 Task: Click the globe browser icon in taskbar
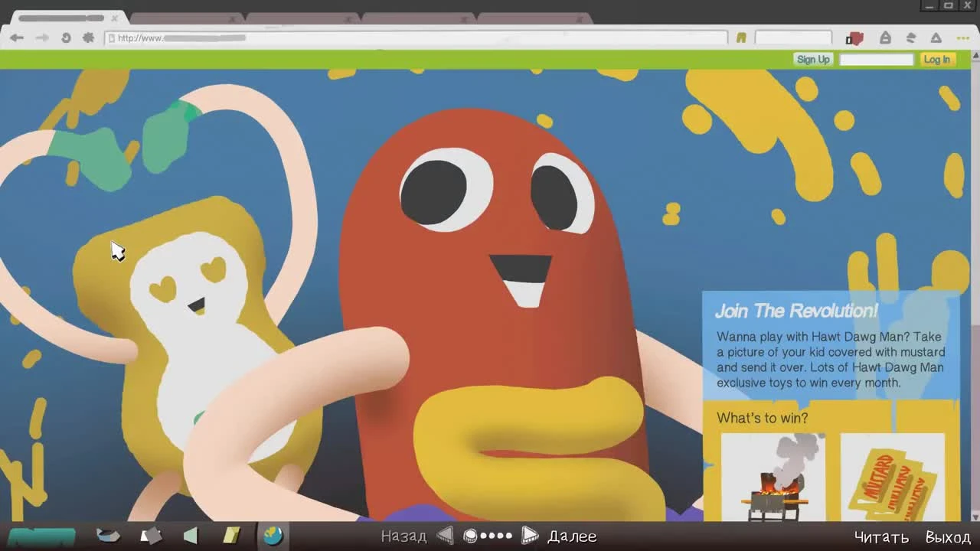pyautogui.click(x=273, y=536)
